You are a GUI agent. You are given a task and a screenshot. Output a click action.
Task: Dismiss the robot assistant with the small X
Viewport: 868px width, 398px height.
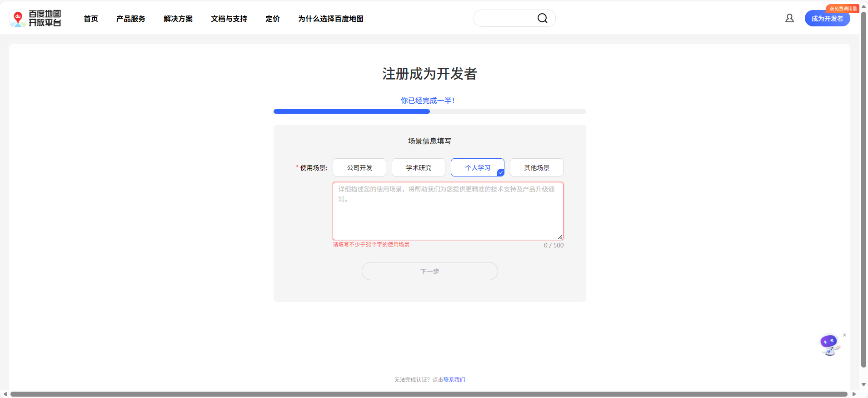tap(844, 335)
